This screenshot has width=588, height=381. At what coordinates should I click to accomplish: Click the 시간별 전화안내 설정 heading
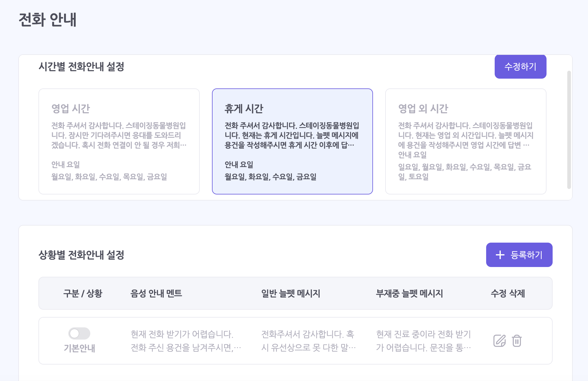pos(81,67)
